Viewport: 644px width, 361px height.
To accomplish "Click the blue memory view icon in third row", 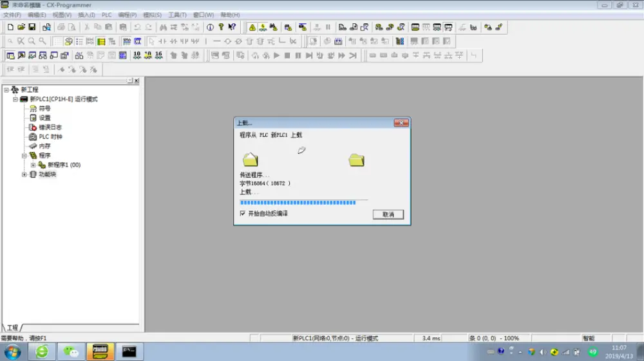I will pos(123,55).
